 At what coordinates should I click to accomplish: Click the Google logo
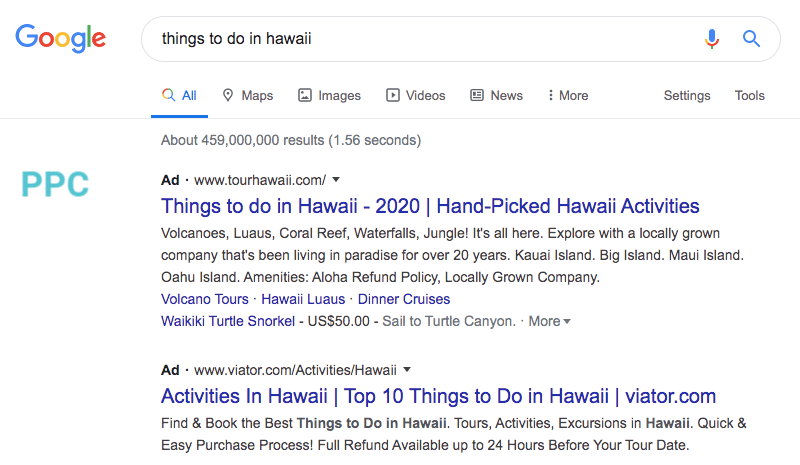click(x=61, y=38)
